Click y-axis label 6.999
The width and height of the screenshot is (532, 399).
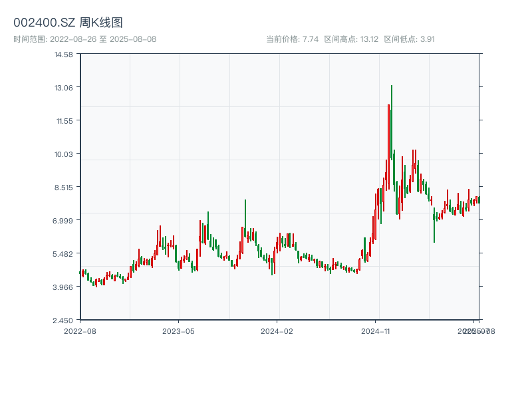click(x=63, y=221)
